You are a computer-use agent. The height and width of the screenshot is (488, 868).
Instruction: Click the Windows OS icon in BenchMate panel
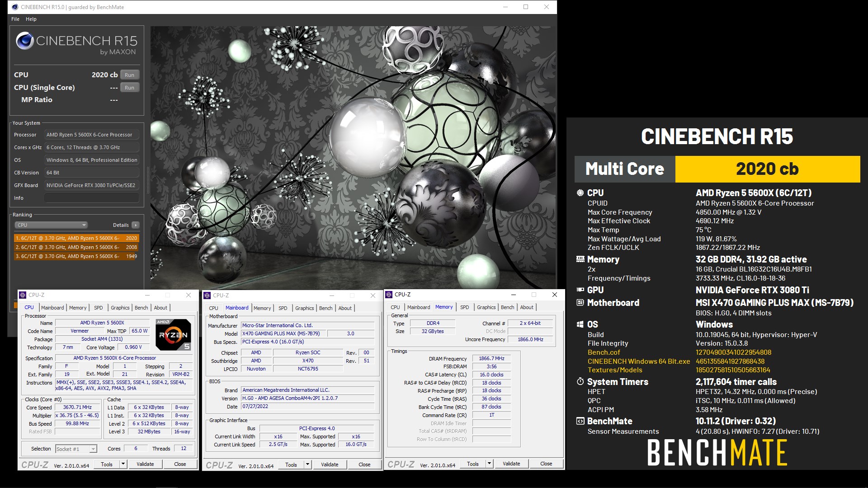pos(580,324)
